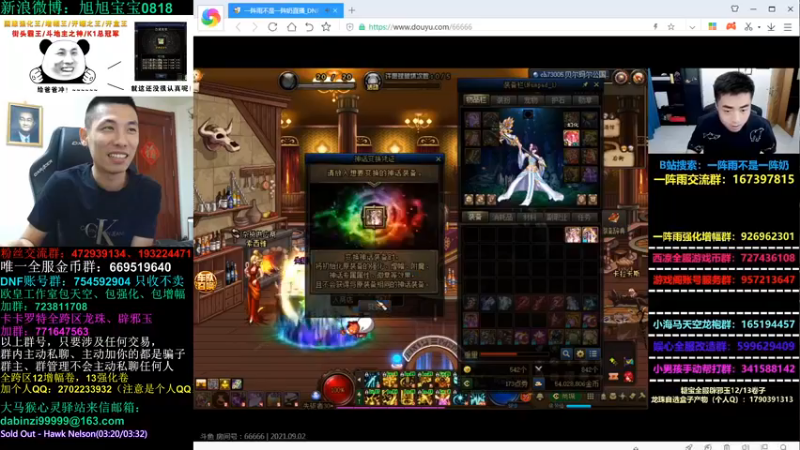
Task: Pin the inventory panel
Action: pos(585,85)
